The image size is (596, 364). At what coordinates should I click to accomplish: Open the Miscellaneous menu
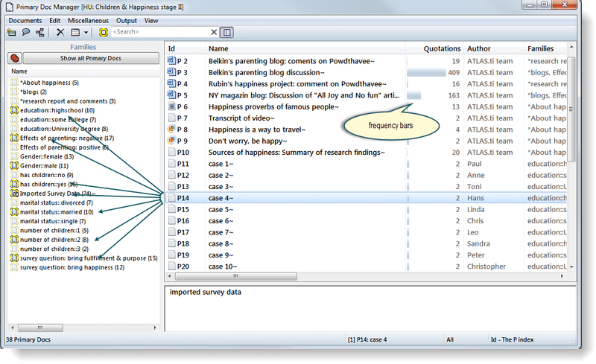pos(87,20)
